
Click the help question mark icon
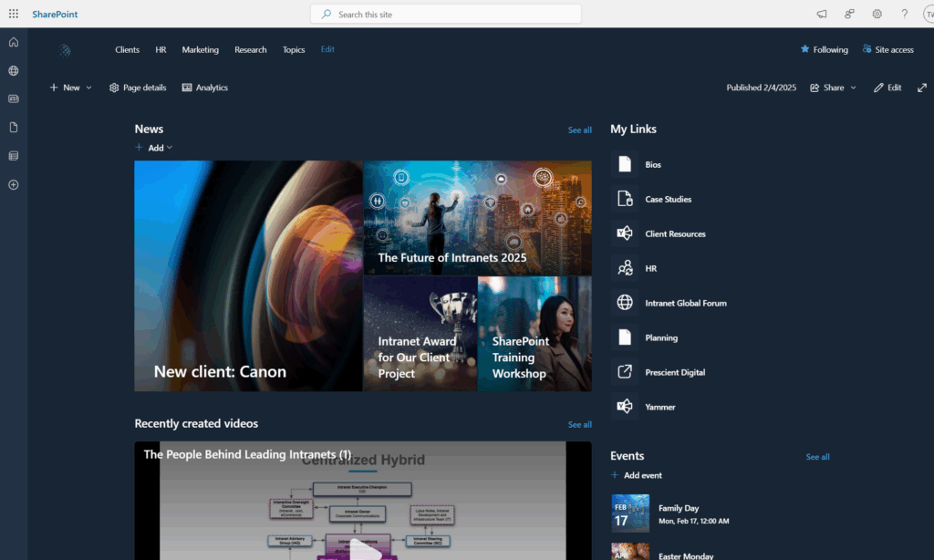tap(904, 14)
